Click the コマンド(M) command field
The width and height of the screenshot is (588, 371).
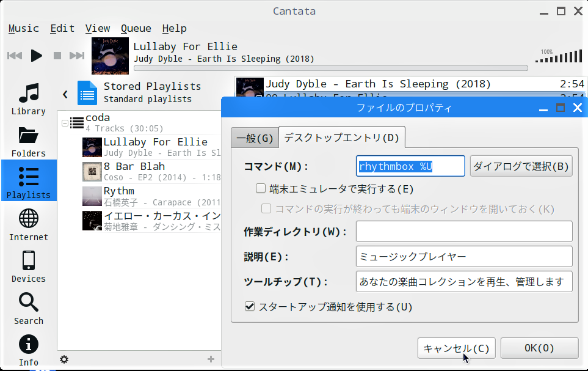tap(410, 166)
